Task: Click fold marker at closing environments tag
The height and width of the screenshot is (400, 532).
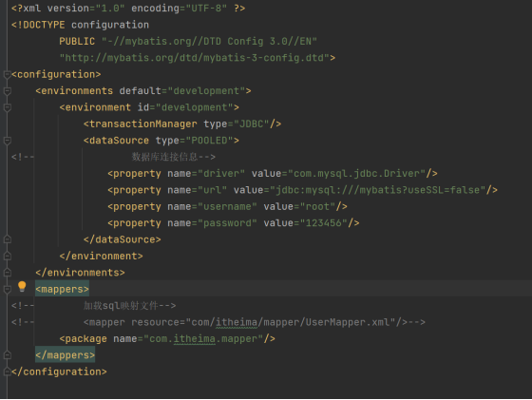Action: tap(8, 273)
